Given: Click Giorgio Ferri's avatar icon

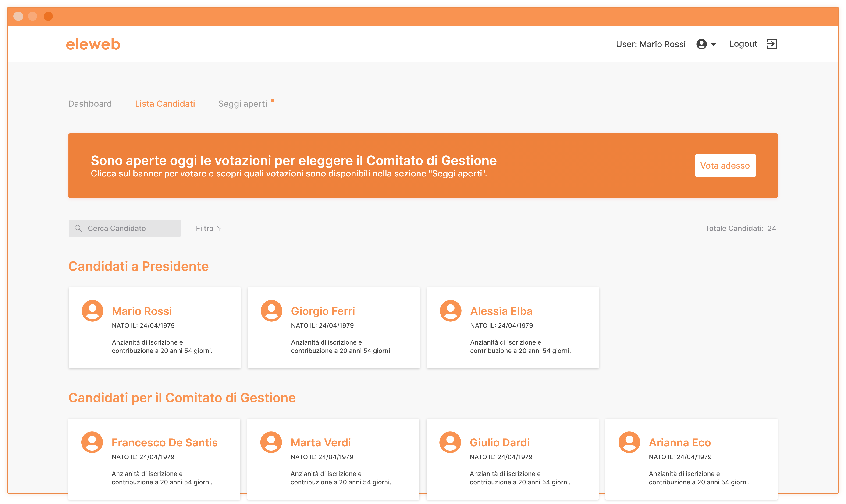Looking at the screenshot, I should [271, 310].
